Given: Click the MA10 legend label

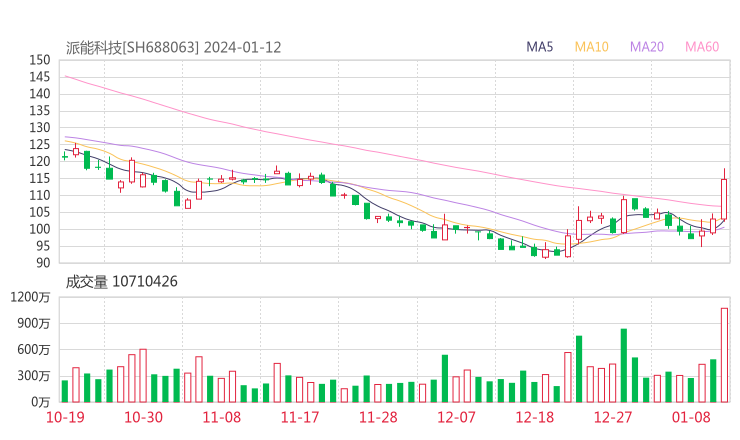Looking at the screenshot, I should (591, 47).
